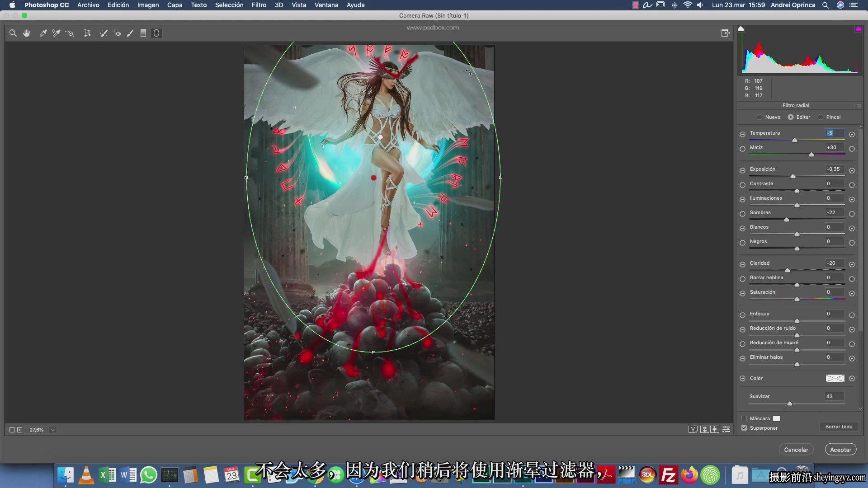This screenshot has height=488, width=868.
Task: Click the Suavizar slider handle
Action: [790, 404]
